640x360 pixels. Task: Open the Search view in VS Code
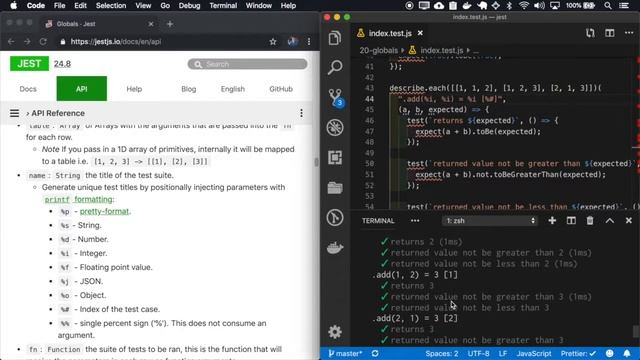tap(335, 67)
